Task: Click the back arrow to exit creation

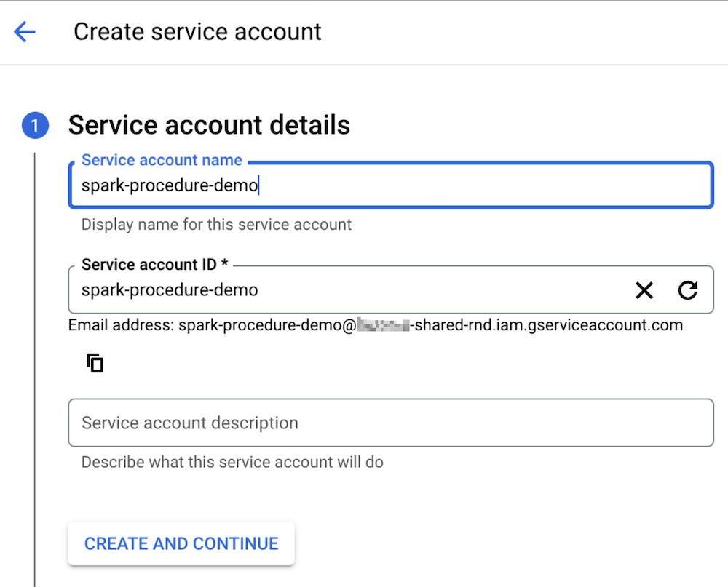Action: [x=23, y=31]
